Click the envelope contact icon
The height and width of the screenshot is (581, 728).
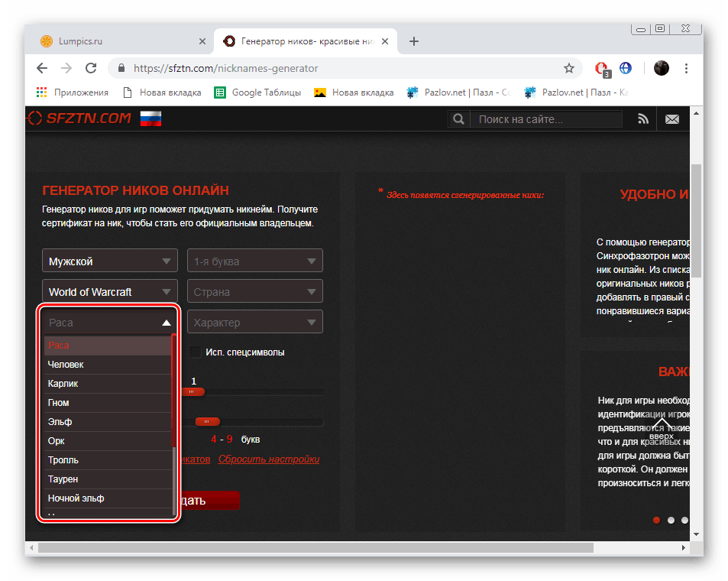pyautogui.click(x=671, y=119)
